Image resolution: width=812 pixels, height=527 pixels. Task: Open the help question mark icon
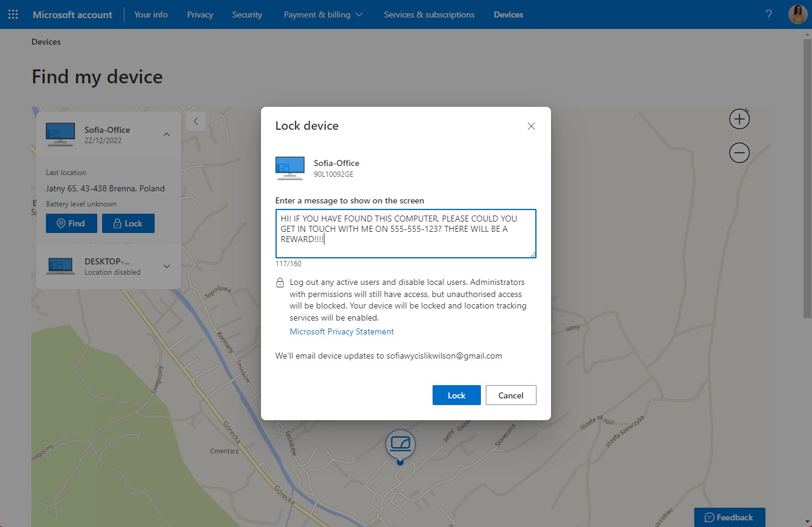pyautogui.click(x=768, y=14)
